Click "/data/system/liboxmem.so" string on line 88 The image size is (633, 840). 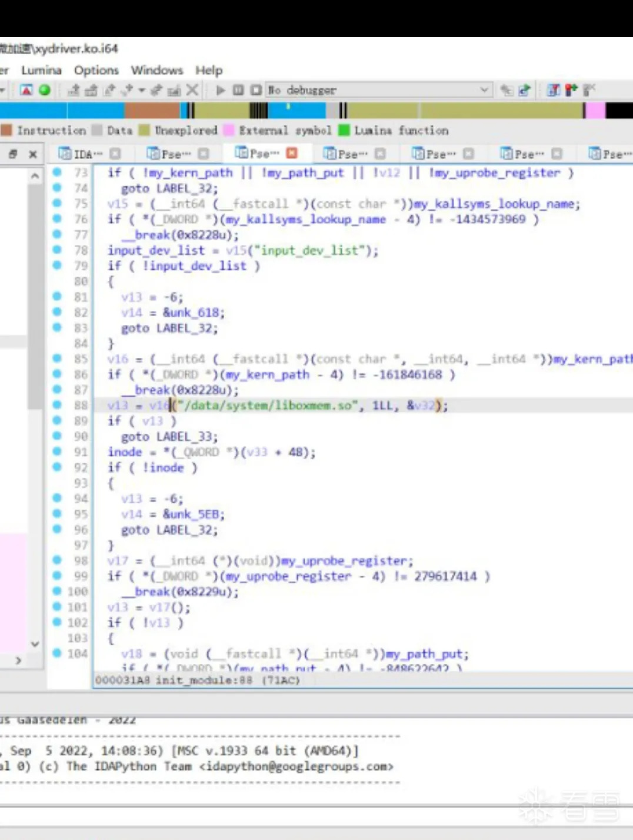pyautogui.click(x=269, y=405)
